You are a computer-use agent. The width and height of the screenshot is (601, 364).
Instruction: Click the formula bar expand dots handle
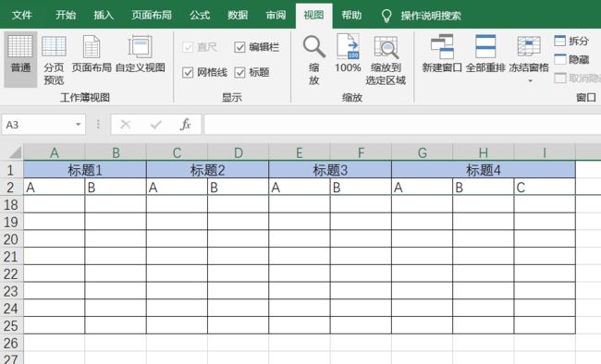(98, 125)
